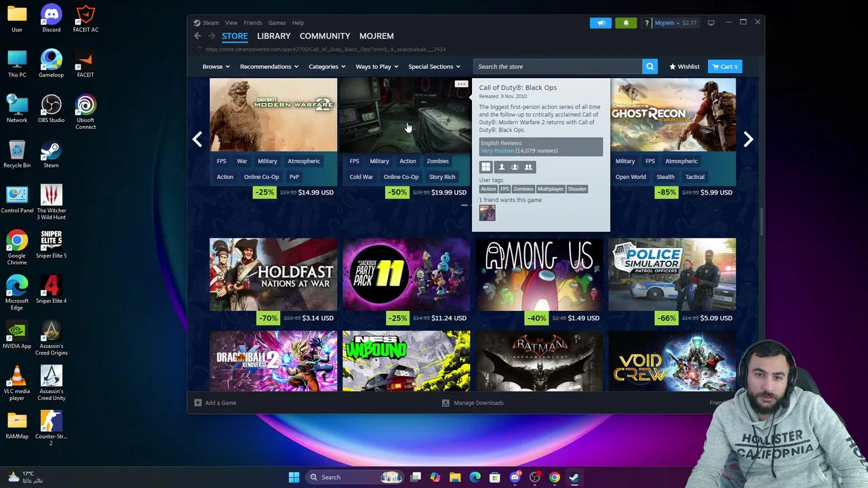Click the Steam announcements megaphone icon
The height and width of the screenshot is (488, 868).
tap(601, 23)
